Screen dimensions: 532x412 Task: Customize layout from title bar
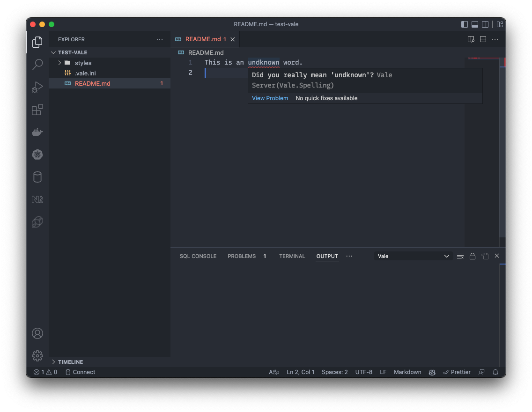tap(500, 24)
